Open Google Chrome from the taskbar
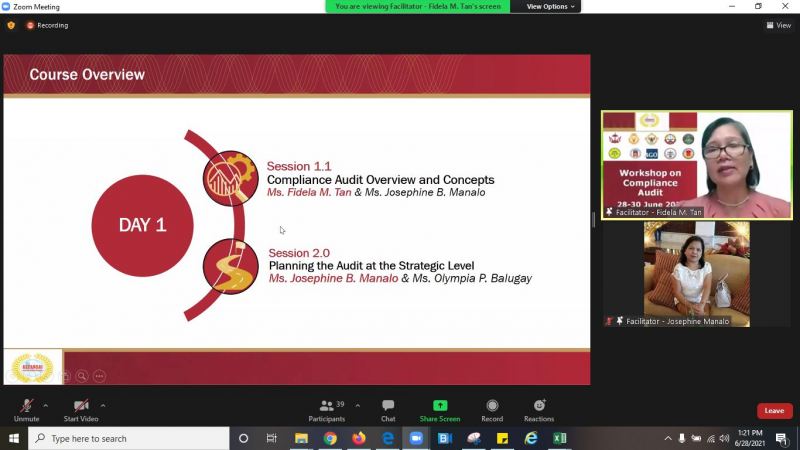 [330, 439]
